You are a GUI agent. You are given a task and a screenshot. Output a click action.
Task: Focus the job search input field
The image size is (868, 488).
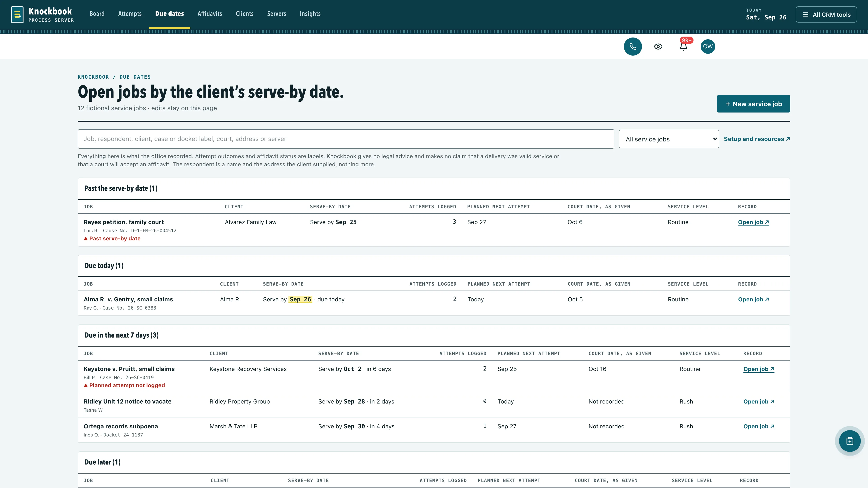click(x=346, y=139)
